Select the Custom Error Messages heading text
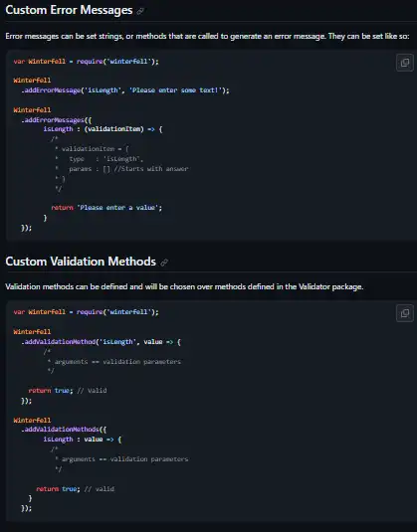The image size is (417, 532). (69, 10)
